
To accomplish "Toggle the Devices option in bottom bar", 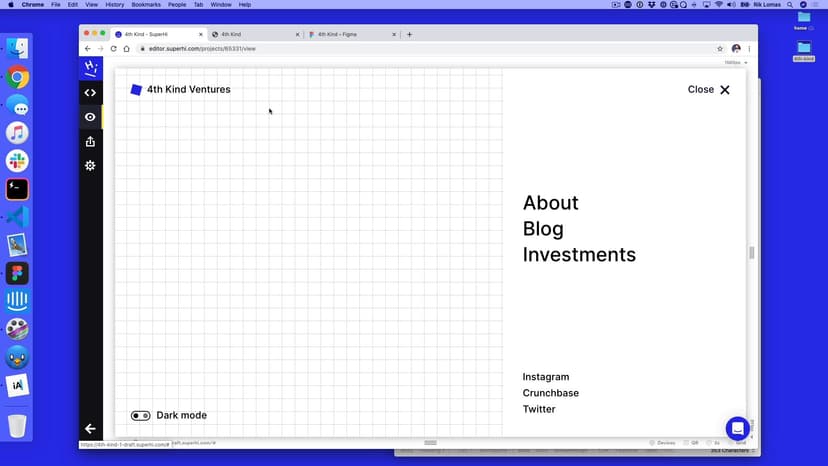I will point(661,442).
